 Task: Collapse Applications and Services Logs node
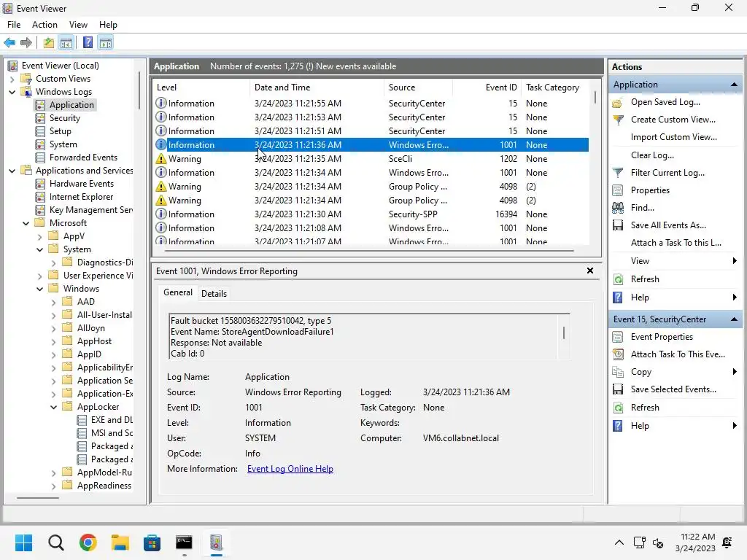[12, 171]
